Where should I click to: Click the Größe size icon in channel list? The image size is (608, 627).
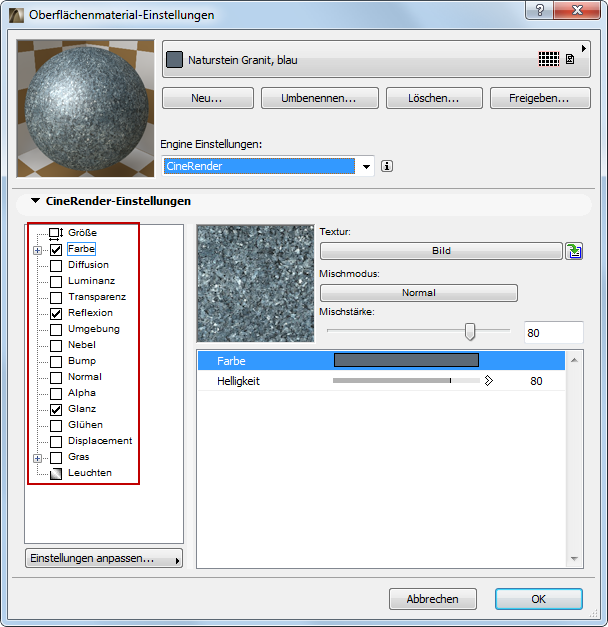click(x=56, y=233)
